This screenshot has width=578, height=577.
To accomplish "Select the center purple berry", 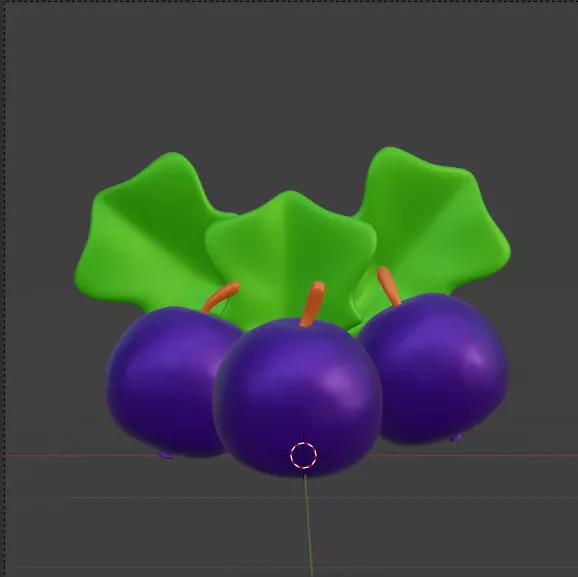I will click(297, 398).
